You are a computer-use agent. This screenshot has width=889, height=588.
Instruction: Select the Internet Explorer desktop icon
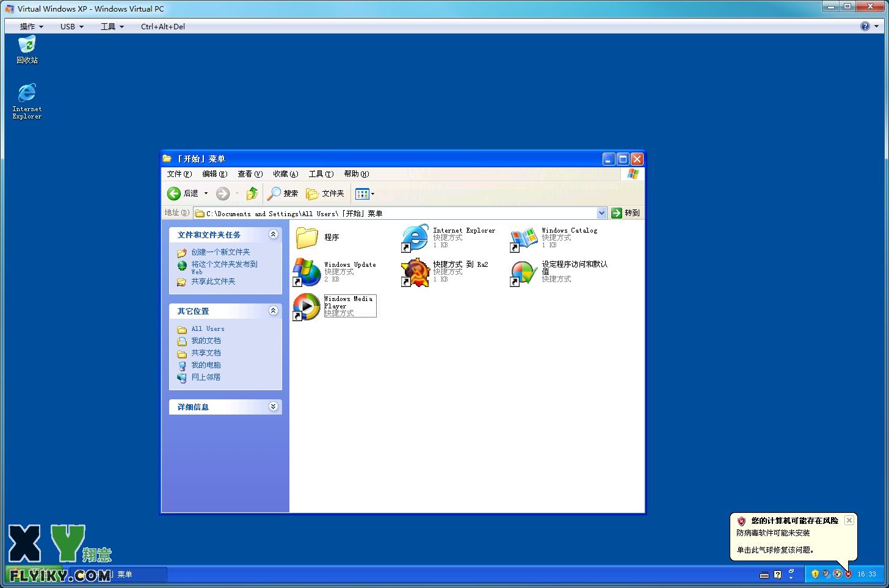pos(27,101)
